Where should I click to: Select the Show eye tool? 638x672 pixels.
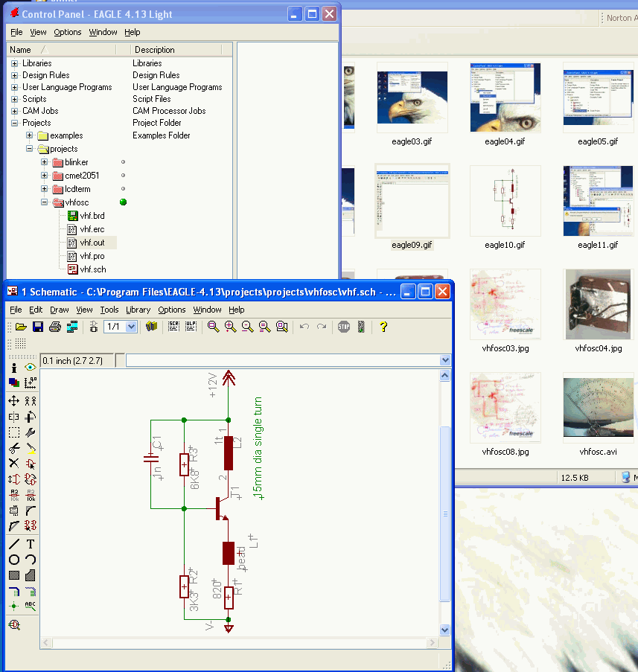pos(30,368)
